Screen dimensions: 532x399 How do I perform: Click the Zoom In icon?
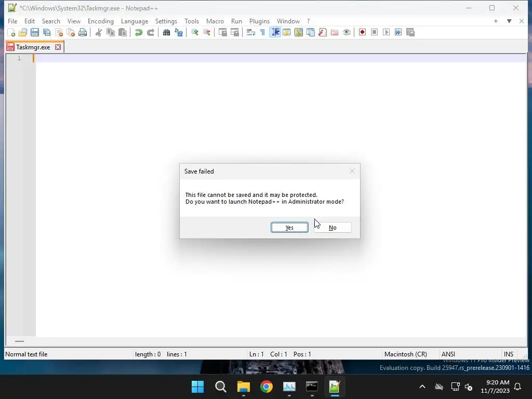(194, 32)
